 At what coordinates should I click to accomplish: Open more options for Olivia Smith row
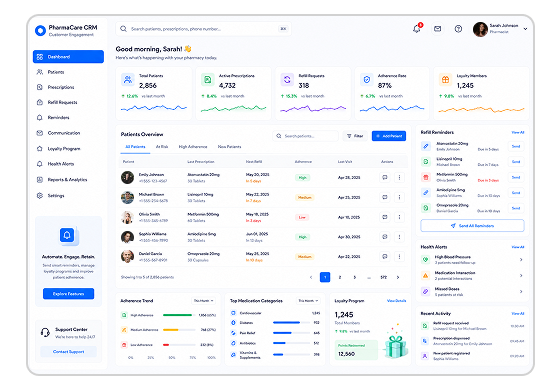click(x=399, y=217)
